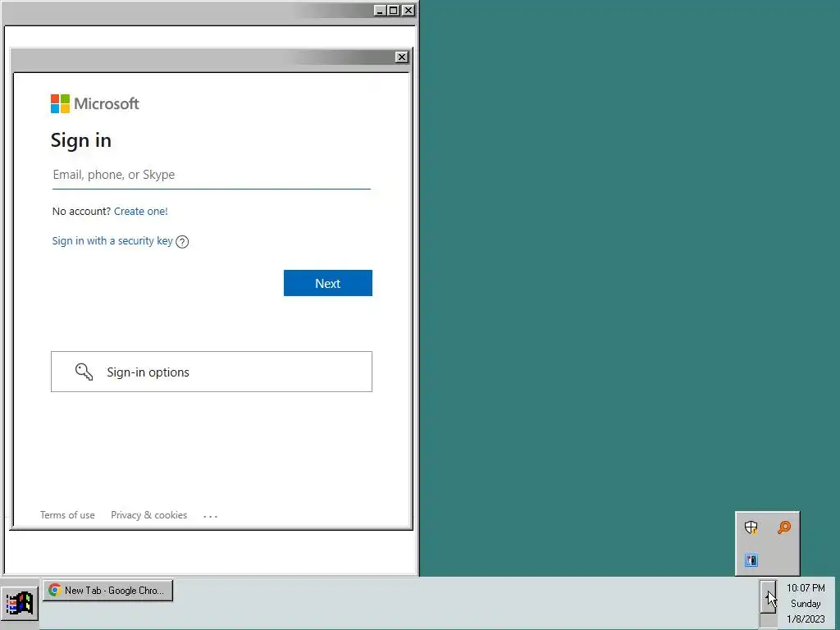Click the key icon in Sign-in options

[84, 372]
